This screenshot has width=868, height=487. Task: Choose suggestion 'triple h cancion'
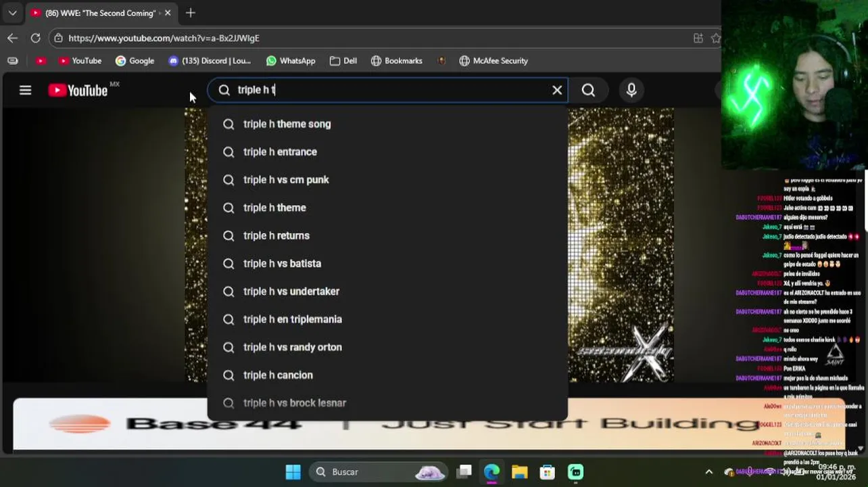[387, 375]
